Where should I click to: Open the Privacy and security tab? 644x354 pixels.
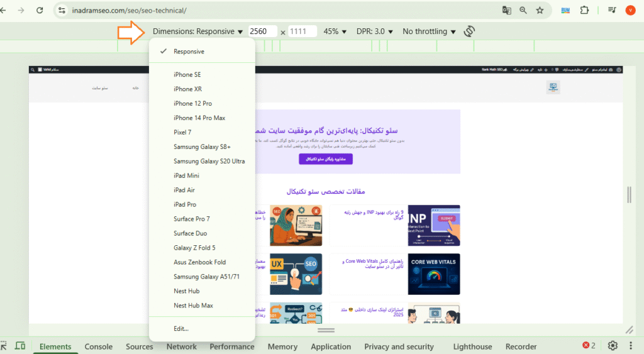coord(399,346)
